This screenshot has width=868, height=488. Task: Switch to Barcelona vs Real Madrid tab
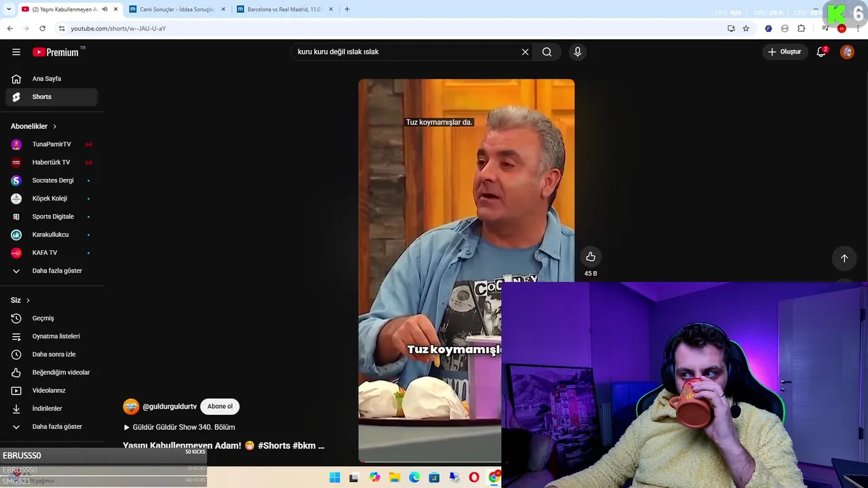[285, 9]
